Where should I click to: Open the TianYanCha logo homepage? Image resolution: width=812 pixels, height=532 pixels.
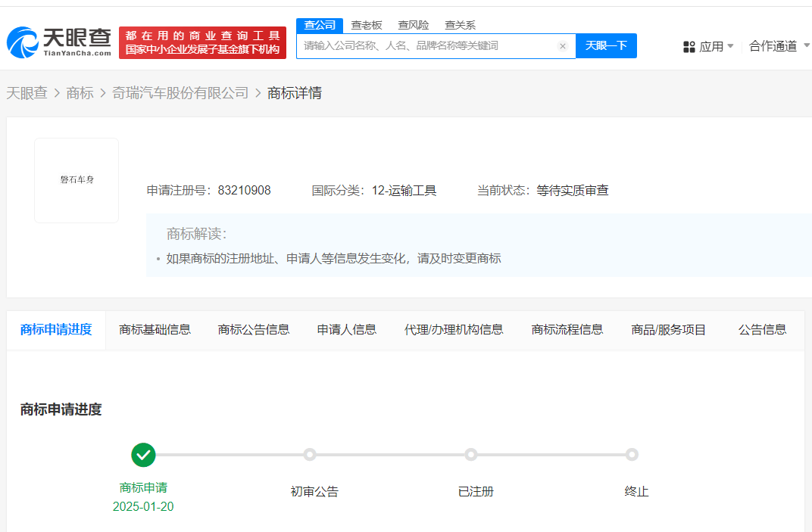[x=59, y=42]
